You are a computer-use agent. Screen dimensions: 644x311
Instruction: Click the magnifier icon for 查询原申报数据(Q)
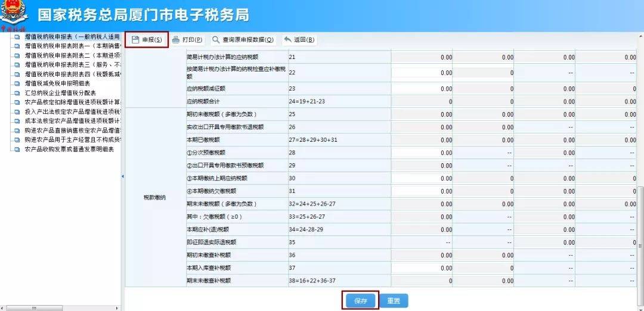tap(216, 40)
